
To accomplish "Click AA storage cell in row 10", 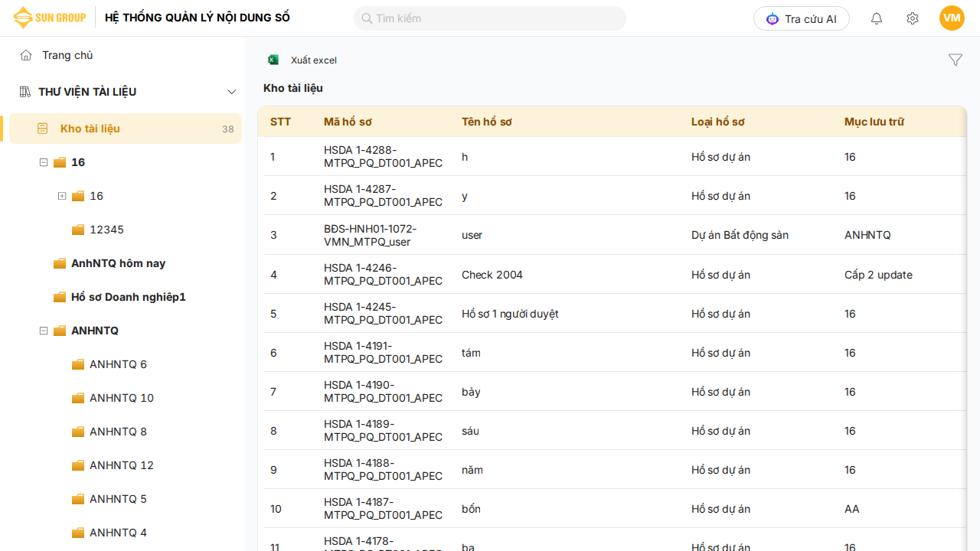I will tap(852, 509).
